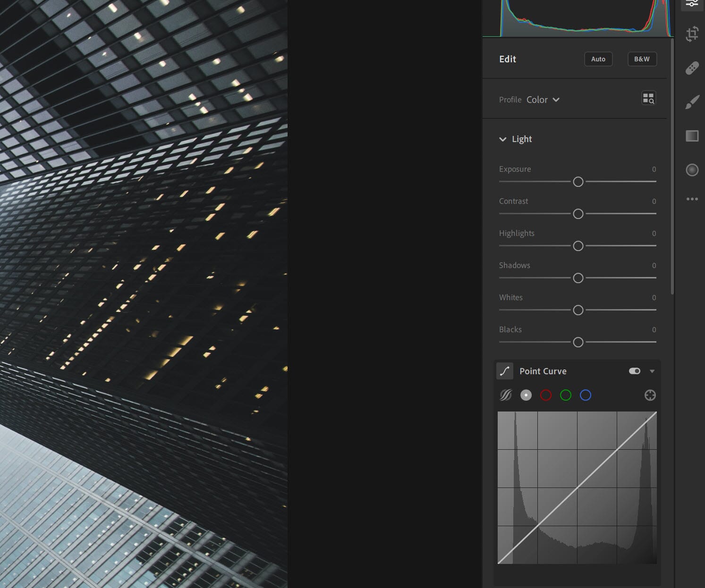Select the Radial Gradient tool
The width and height of the screenshot is (705, 588).
pyautogui.click(x=692, y=170)
